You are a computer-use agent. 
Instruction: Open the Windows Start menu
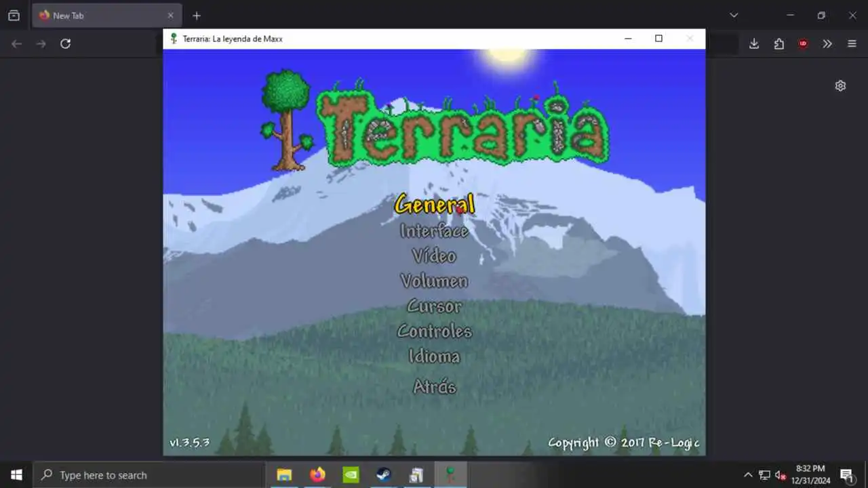coord(16,475)
